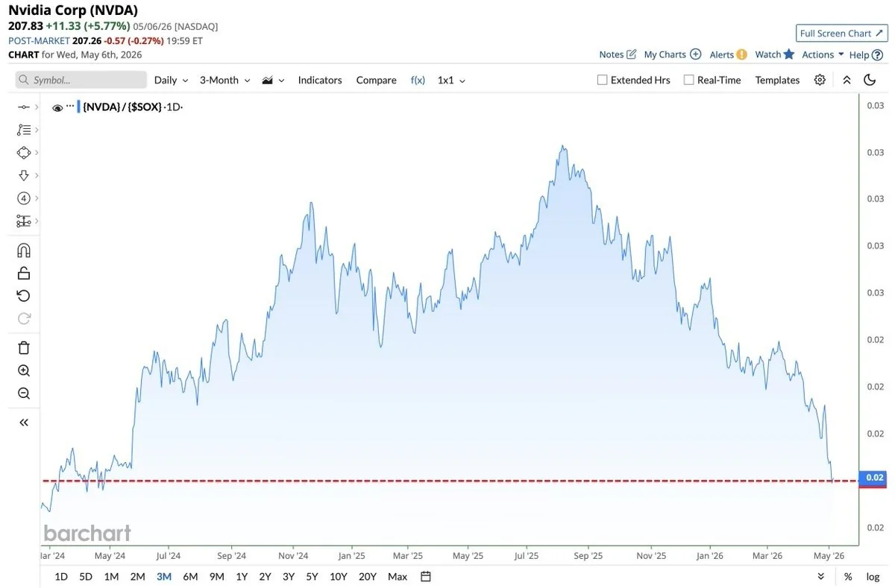Click the NVDA/SOX series color bar
Viewport: 895px width, 588px height.
(78, 107)
